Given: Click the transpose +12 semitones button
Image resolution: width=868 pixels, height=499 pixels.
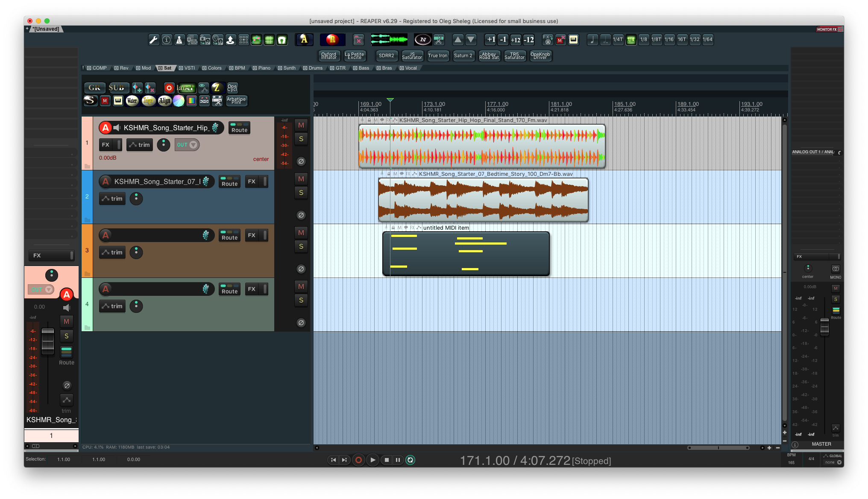Looking at the screenshot, I should pyautogui.click(x=516, y=40).
